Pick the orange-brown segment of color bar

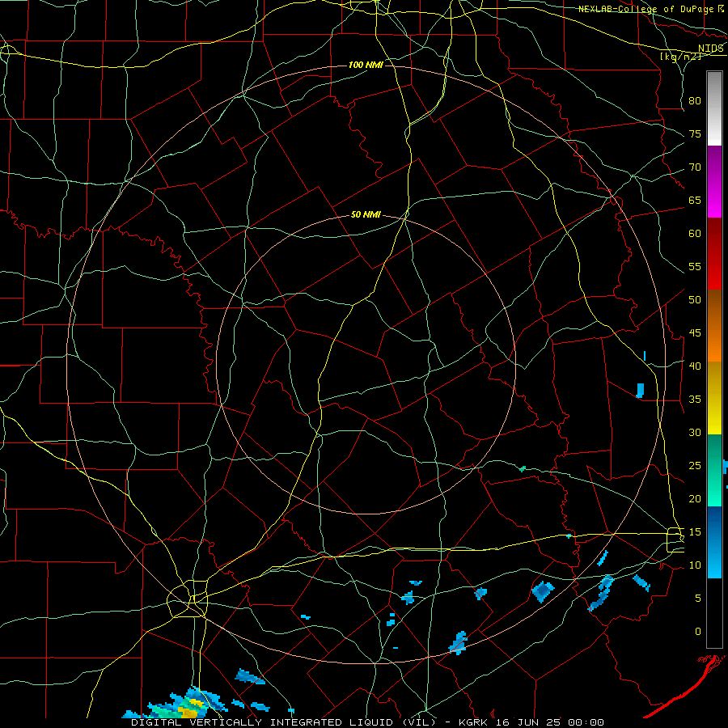[714, 326]
